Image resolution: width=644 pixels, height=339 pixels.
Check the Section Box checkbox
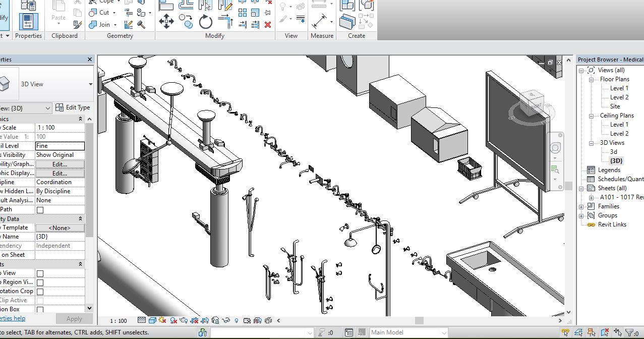(x=40, y=310)
